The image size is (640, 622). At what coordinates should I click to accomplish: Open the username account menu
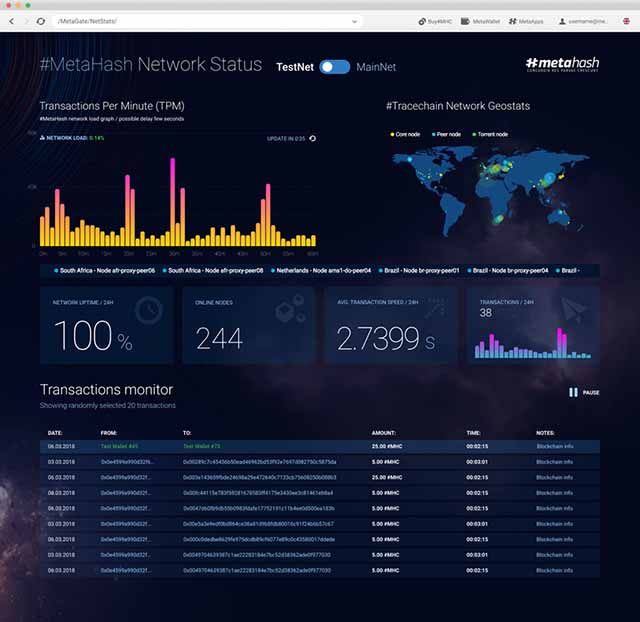582,21
